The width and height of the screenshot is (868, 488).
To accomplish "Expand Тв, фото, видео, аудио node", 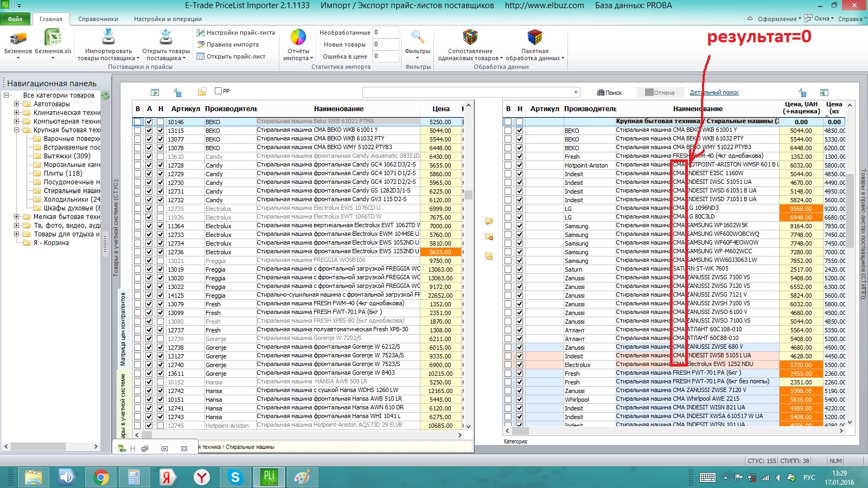I will 16,226.
